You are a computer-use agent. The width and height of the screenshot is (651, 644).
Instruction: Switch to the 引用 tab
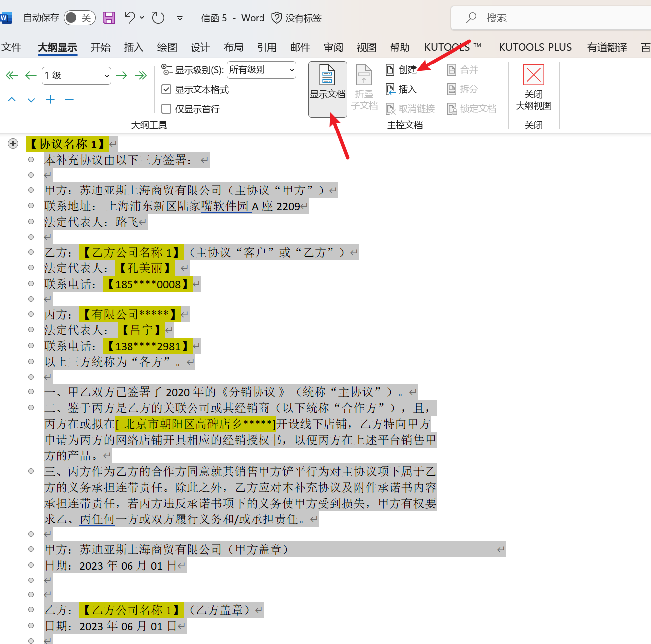tap(266, 47)
